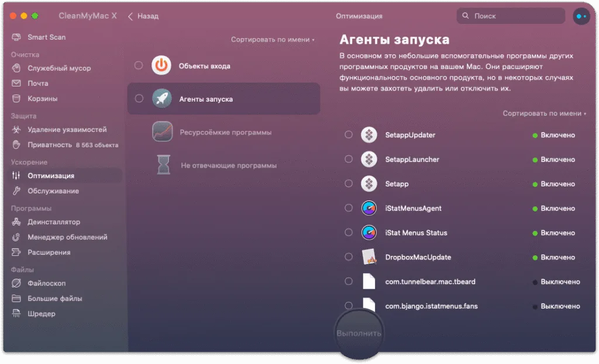Click the Агенты запуска rocket icon
Screen dimensions: 599x364
coord(162,98)
